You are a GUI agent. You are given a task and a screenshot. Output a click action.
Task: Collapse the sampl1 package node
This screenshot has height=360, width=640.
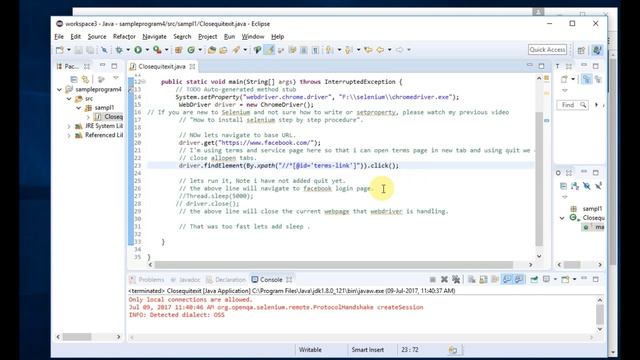[78, 107]
